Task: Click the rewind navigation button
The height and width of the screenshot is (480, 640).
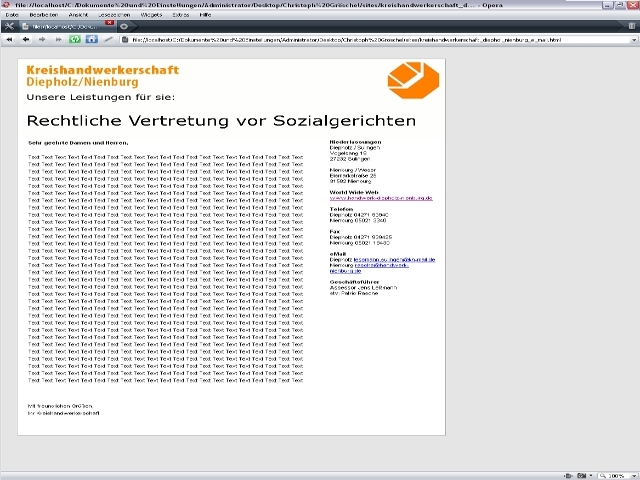Action: [9, 40]
